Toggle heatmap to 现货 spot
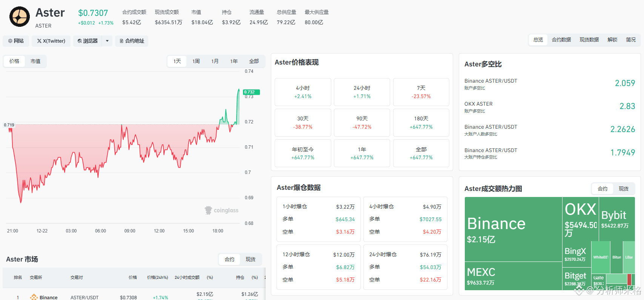This screenshot has width=644, height=300. (624, 189)
